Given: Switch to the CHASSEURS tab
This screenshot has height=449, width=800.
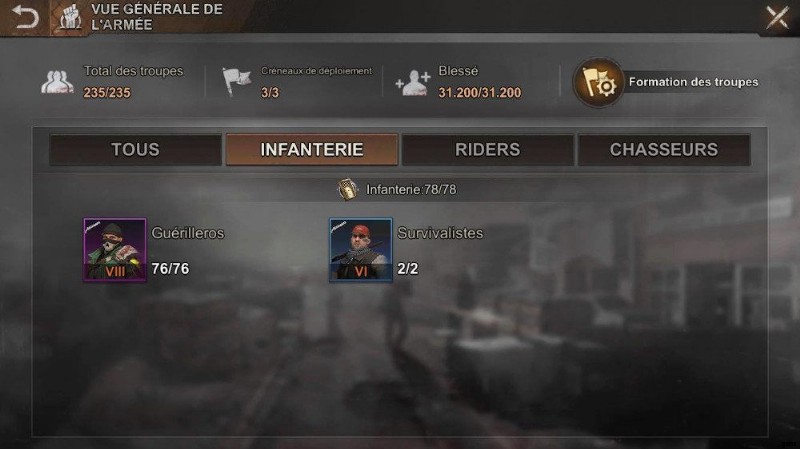Looking at the screenshot, I should click(664, 149).
